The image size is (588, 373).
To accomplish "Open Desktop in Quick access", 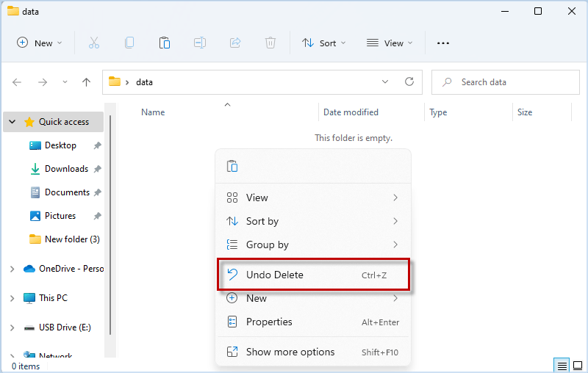I will click(60, 145).
